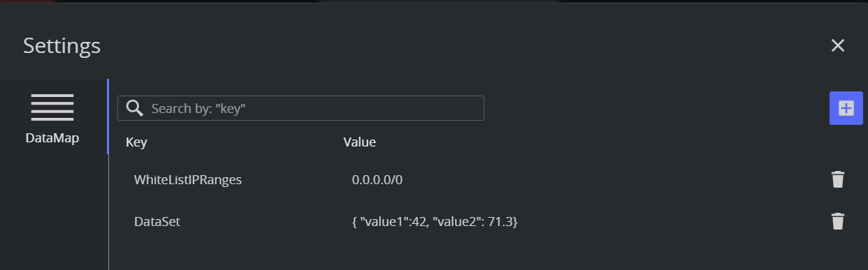Click the Settings dialog title
Screen dimensions: 868x270
(x=62, y=46)
